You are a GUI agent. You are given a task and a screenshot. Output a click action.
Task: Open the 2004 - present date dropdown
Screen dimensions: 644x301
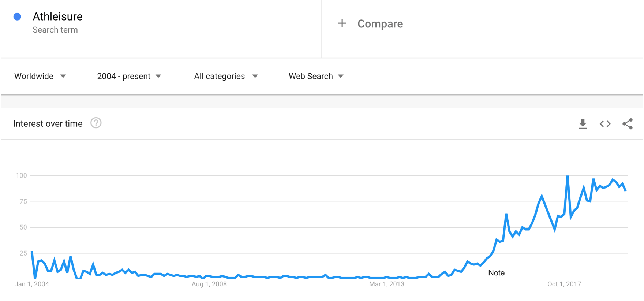click(x=129, y=76)
